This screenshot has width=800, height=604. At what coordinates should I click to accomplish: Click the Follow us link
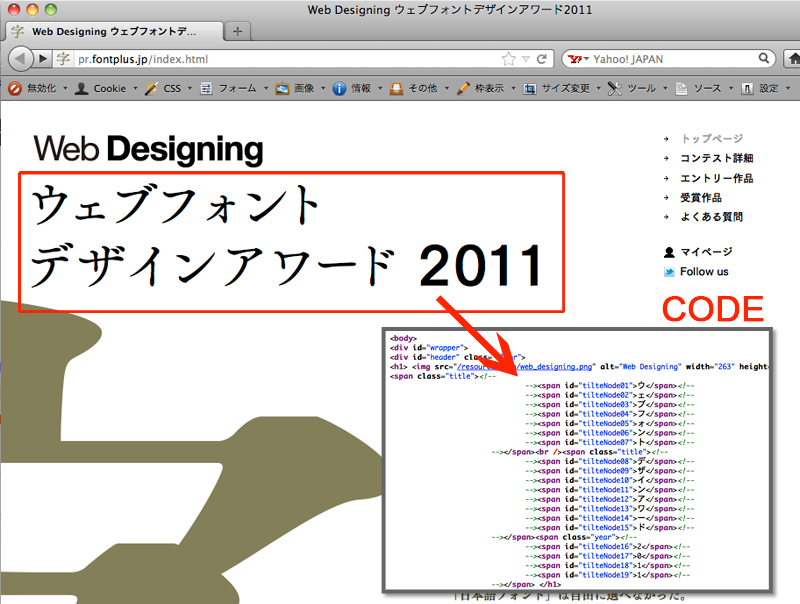coord(704,272)
